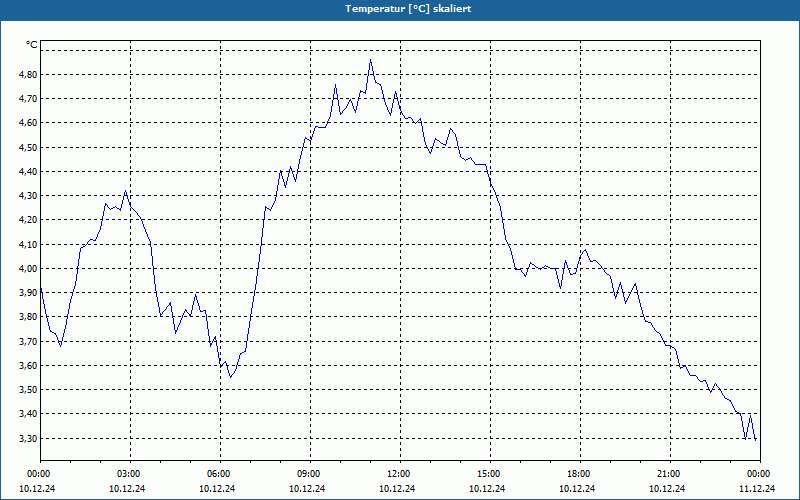Click the 4,80 y-axis label
Screen dimensions: 800x500
pos(29,74)
